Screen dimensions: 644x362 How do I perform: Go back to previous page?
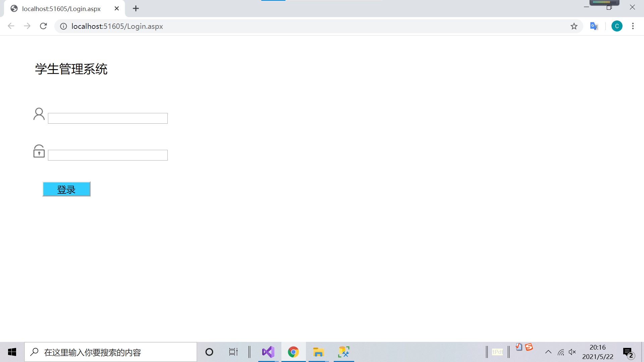pos(11,26)
